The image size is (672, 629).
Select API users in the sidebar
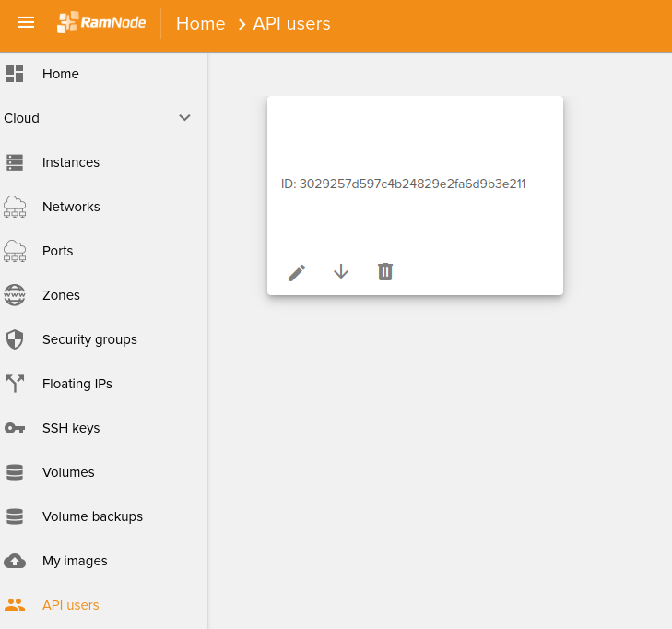coord(71,605)
